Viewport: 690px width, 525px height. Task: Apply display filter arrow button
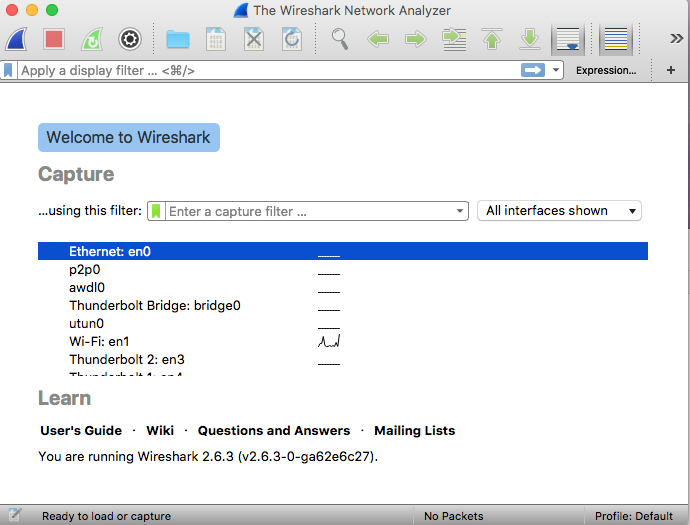(x=533, y=70)
